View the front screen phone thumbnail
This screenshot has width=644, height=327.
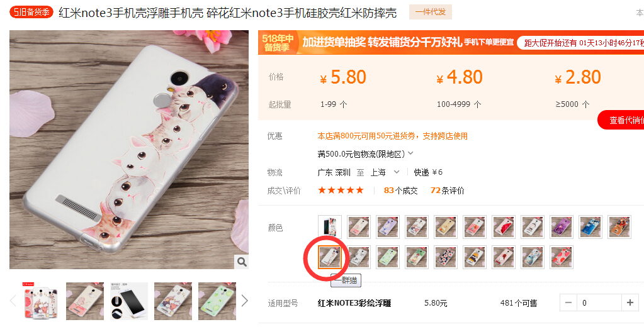point(129,301)
